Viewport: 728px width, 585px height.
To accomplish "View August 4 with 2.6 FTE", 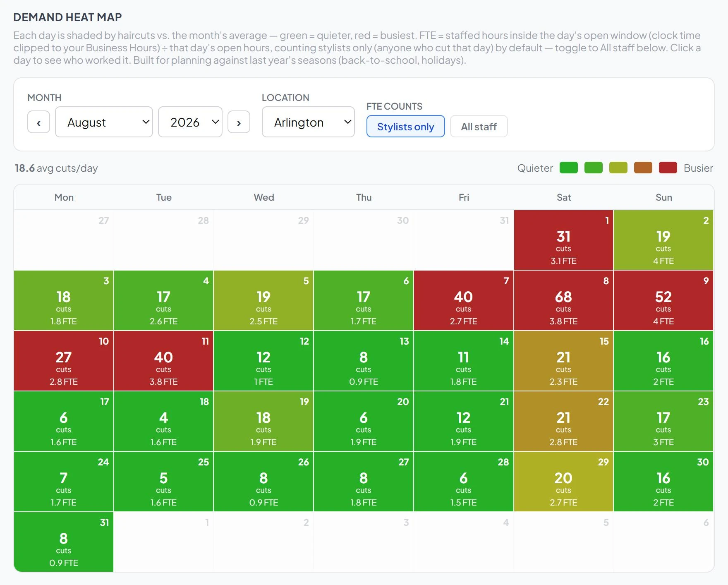I will click(x=163, y=300).
